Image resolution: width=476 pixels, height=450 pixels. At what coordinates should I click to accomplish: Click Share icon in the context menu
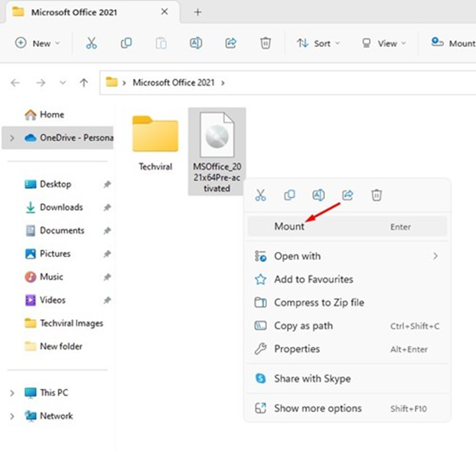pyautogui.click(x=347, y=195)
